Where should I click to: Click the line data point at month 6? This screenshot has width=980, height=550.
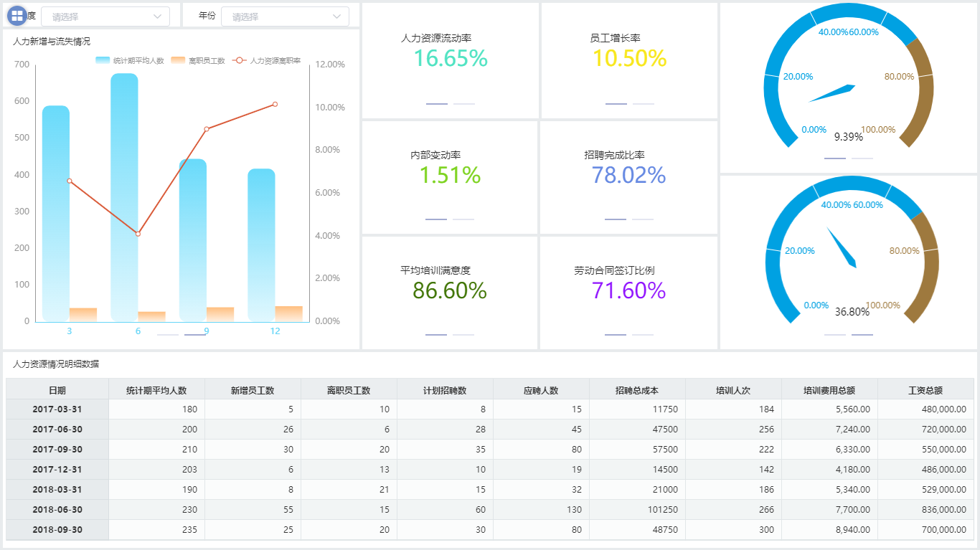click(x=138, y=234)
